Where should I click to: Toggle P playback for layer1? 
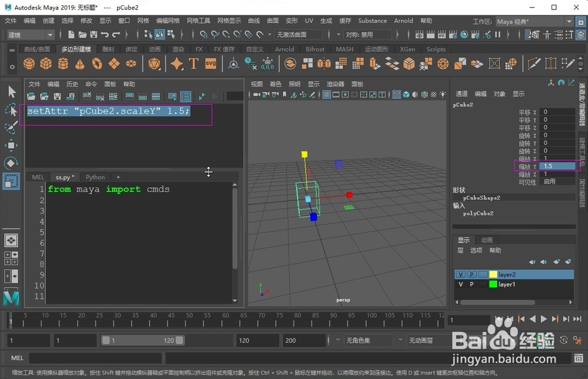point(472,284)
